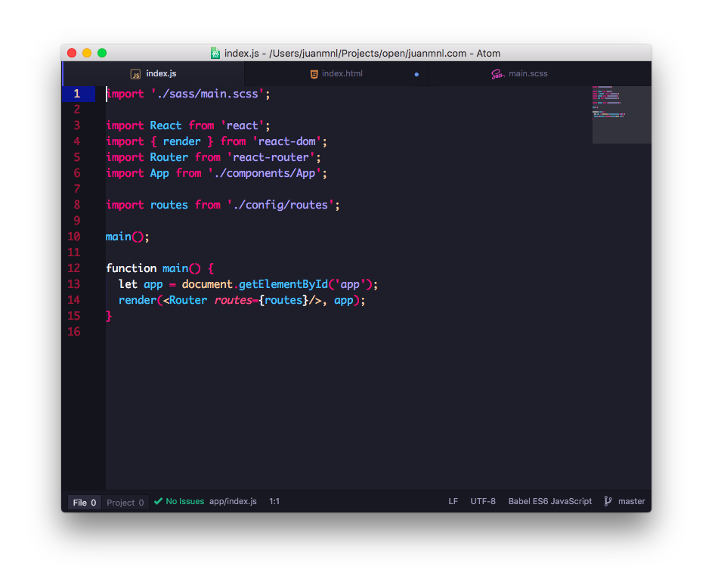The height and width of the screenshot is (588, 718).
Task: Select line number 1 in gutter
Action: (77, 94)
